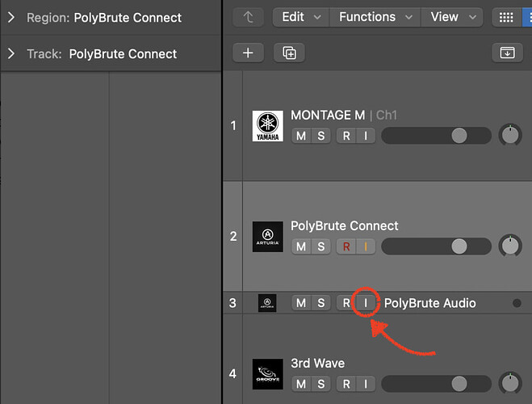Disable record on PolyBrute Connect track
Screen dimensions: 532x404
(x=346, y=246)
